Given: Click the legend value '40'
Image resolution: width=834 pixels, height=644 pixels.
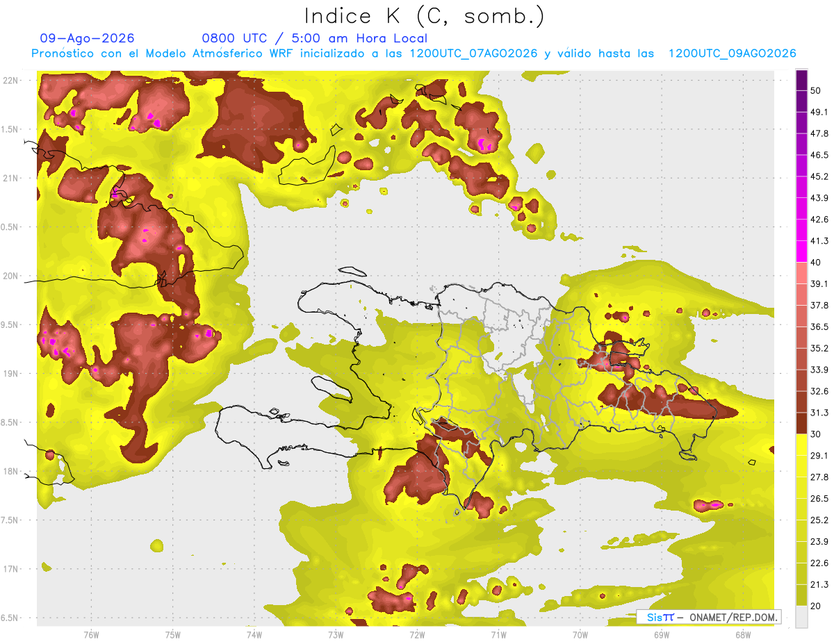Looking at the screenshot, I should (816, 262).
